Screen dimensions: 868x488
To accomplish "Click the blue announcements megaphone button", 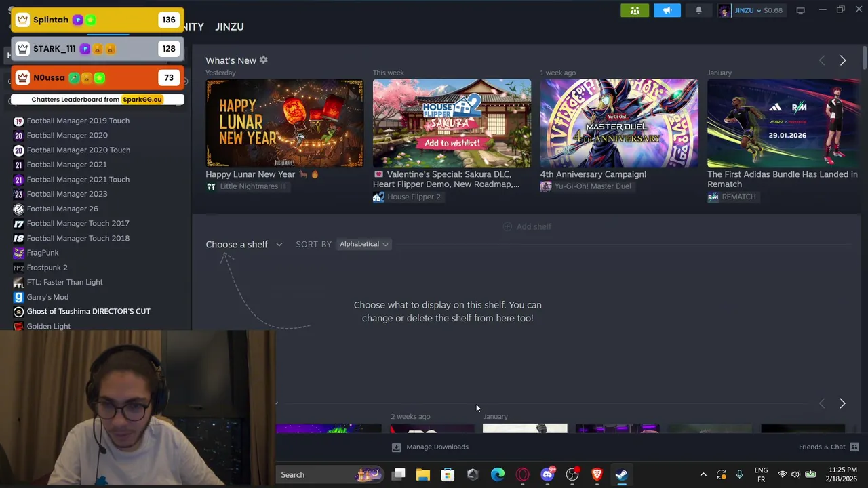I will 667,10.
